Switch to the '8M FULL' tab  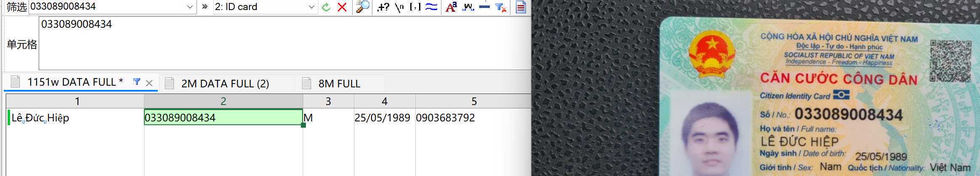click(x=339, y=84)
